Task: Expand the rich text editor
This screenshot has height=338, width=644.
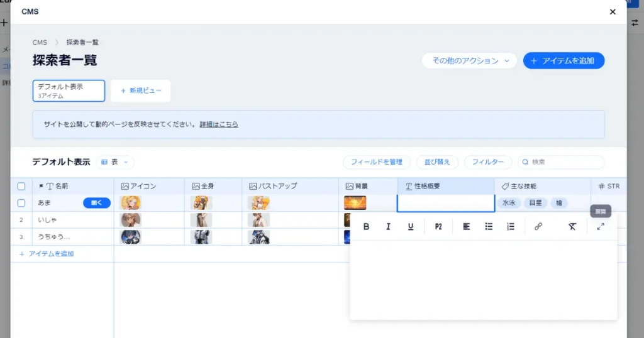Action: (x=601, y=226)
